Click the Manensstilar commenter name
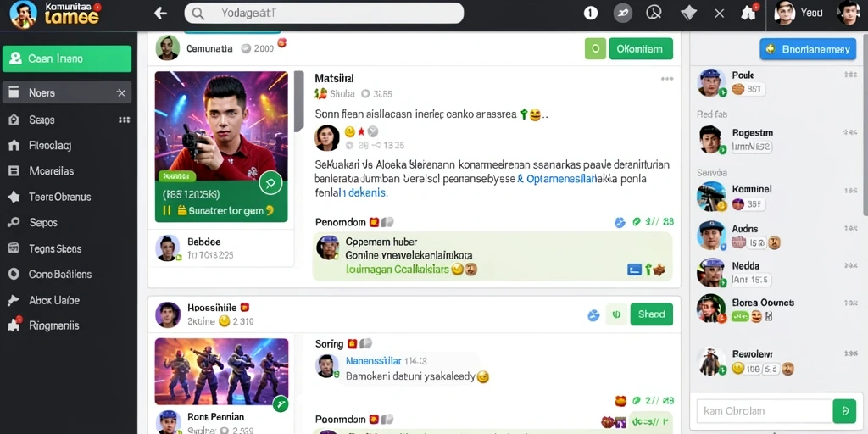The height and width of the screenshot is (434, 868). tap(374, 361)
